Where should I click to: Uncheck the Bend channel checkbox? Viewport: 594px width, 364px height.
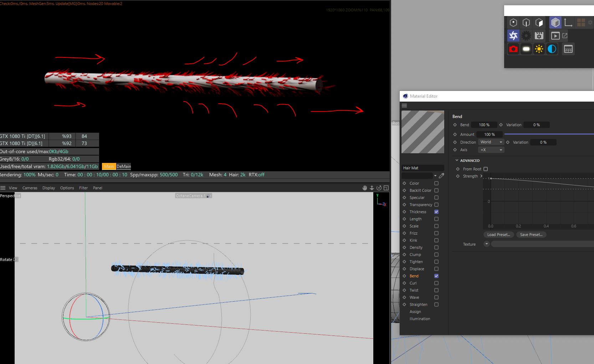point(436,276)
